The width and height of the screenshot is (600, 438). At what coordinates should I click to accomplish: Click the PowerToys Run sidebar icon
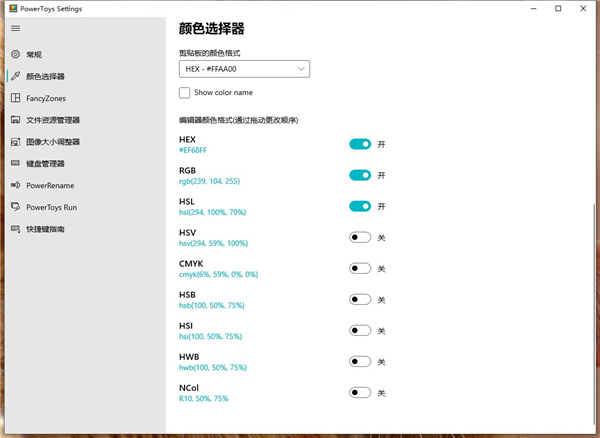[15, 207]
